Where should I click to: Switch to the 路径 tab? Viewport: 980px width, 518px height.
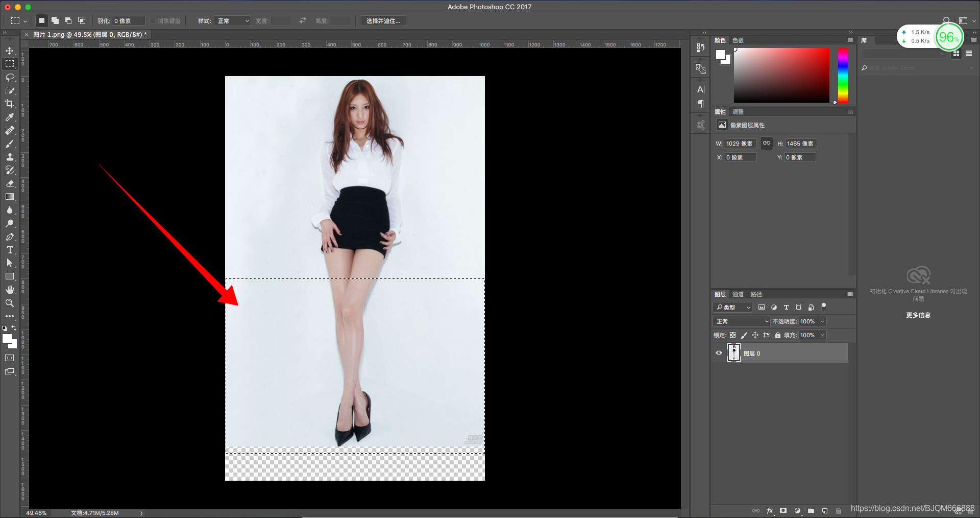click(756, 294)
